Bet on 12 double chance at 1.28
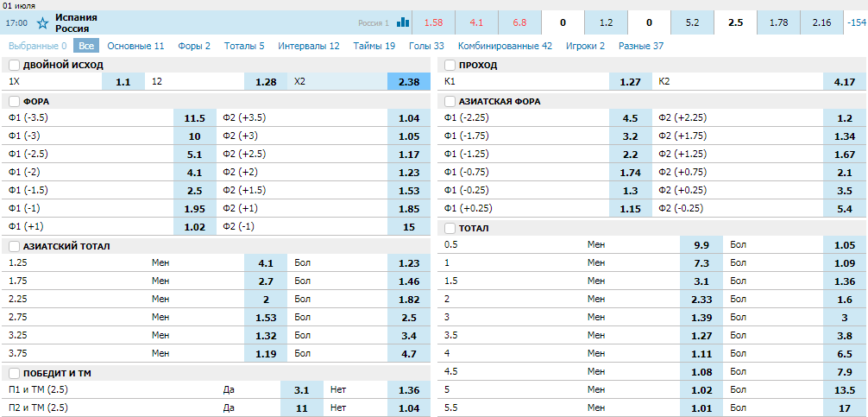868x417 pixels. coord(266,82)
